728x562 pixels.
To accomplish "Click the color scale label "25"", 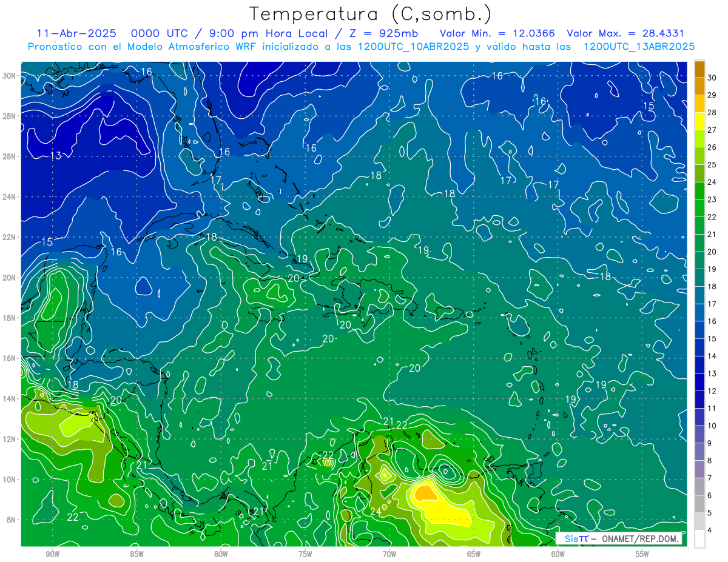I will pyautogui.click(x=712, y=165).
